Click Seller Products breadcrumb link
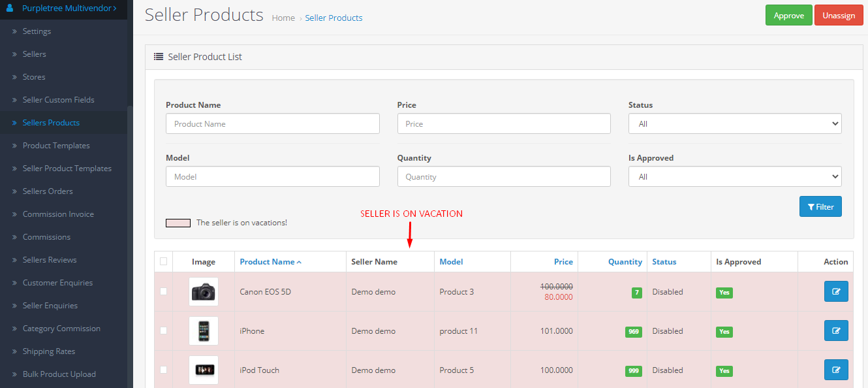 point(333,18)
